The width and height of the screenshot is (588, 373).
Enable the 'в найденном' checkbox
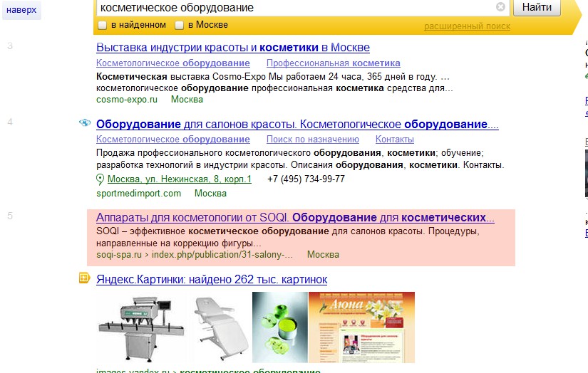(102, 25)
